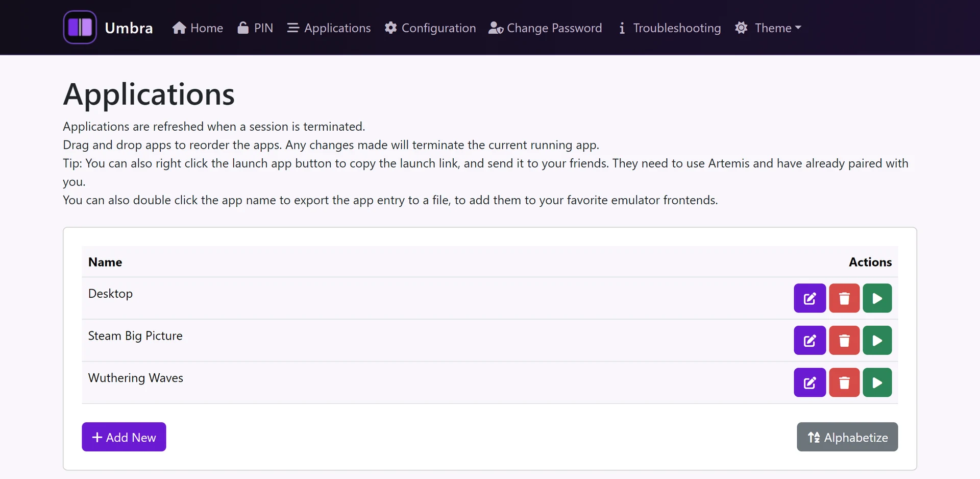Open the PIN pairing page
Viewport: 980px width, 479px height.
coord(255,28)
